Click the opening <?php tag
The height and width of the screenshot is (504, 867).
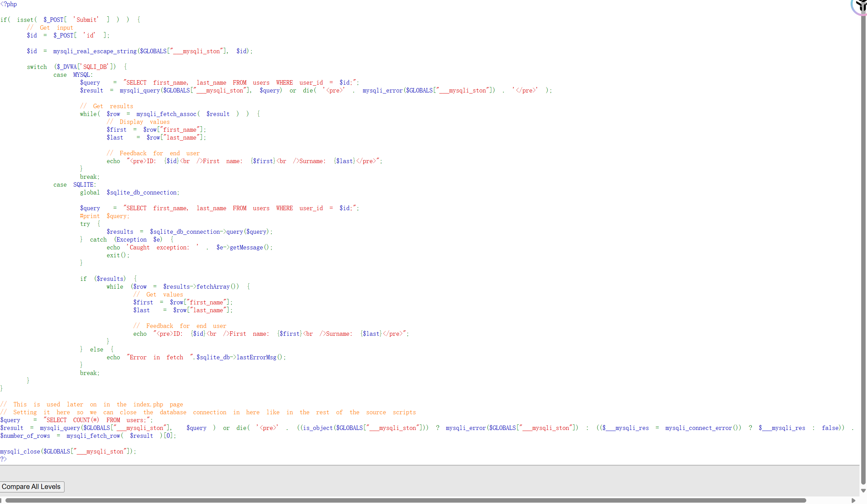coord(9,4)
